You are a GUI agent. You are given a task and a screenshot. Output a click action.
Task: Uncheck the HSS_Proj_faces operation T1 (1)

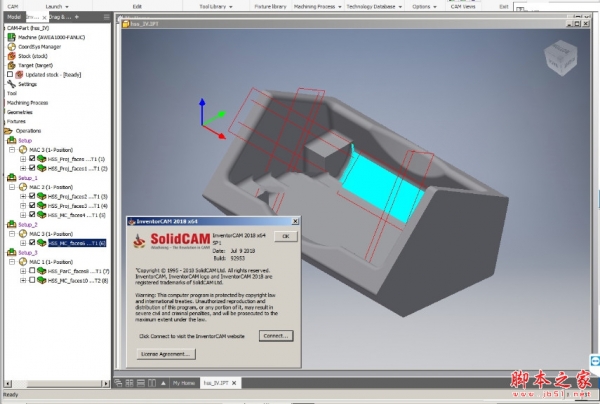pos(32,158)
